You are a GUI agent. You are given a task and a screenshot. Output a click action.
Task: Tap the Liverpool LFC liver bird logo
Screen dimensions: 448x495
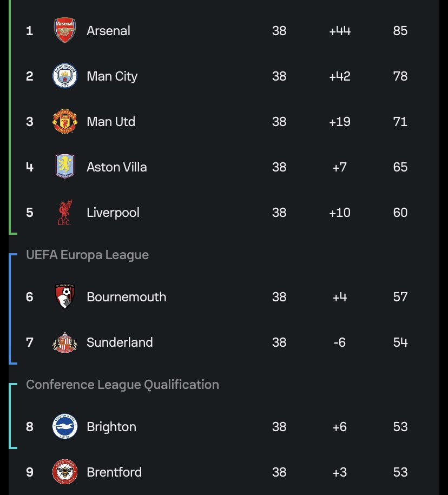coord(64,212)
